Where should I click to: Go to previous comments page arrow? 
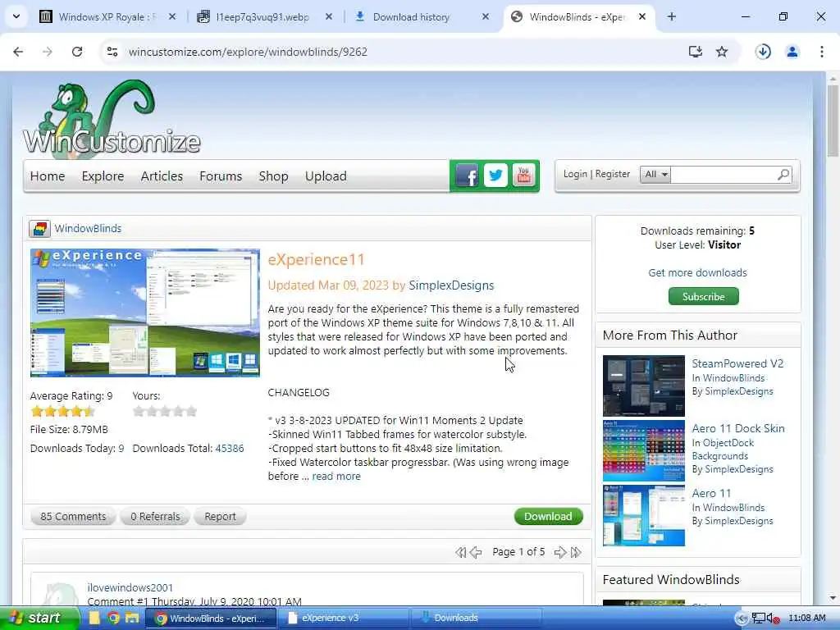coord(476,552)
